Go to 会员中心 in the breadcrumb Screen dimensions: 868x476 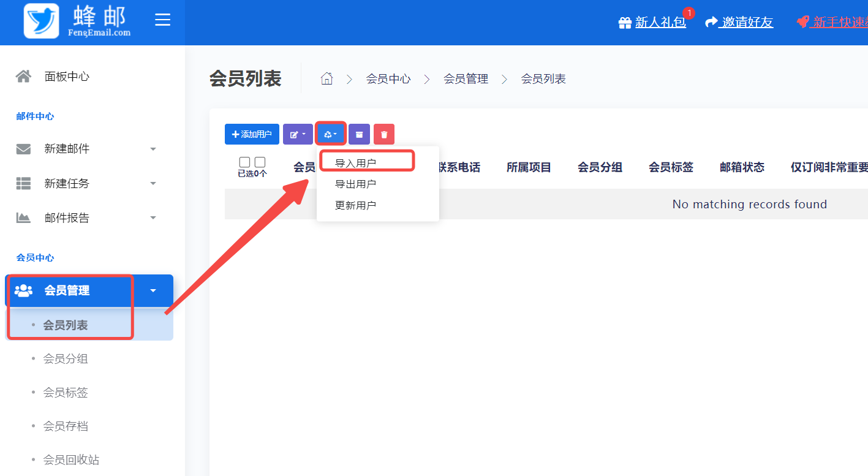388,78
